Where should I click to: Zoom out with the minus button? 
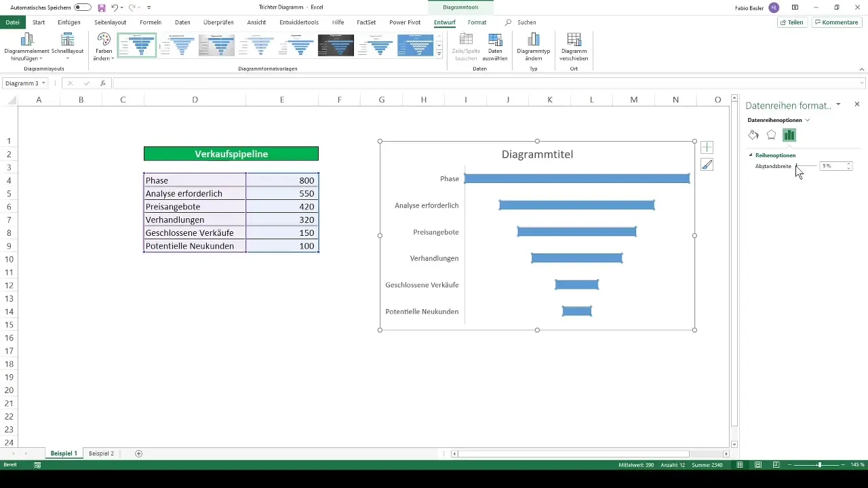[790, 465]
